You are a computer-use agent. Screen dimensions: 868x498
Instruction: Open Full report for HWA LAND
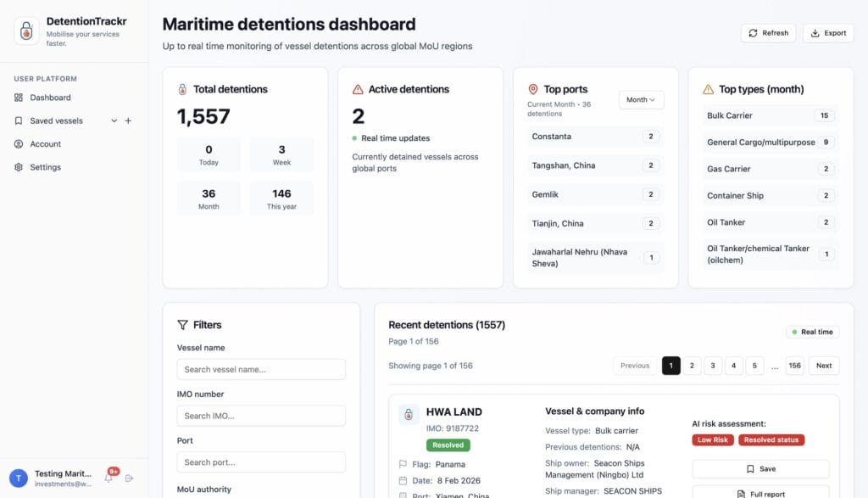point(760,494)
